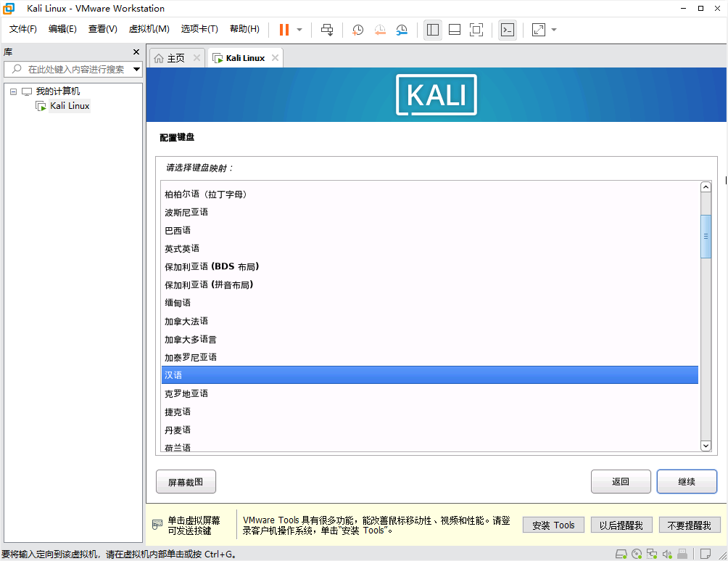Screen dimensions: 728x561
Task: Click the hard disk status icon
Action: point(621,554)
